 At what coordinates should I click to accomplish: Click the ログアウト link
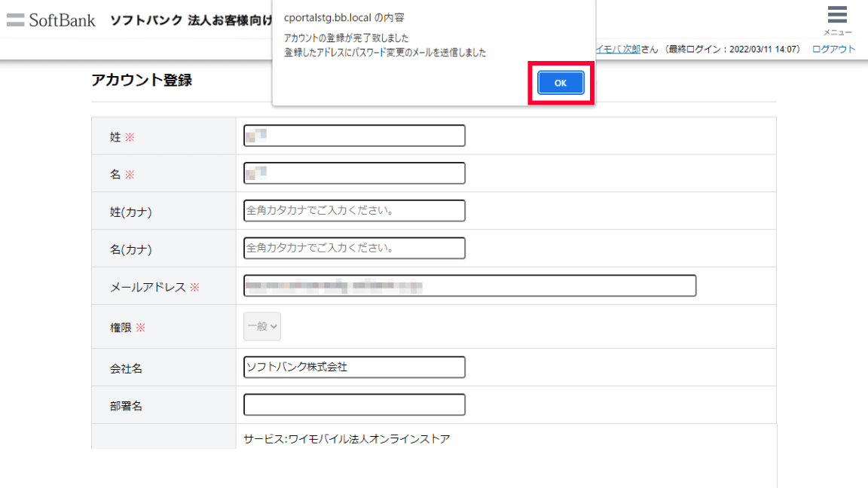[833, 49]
